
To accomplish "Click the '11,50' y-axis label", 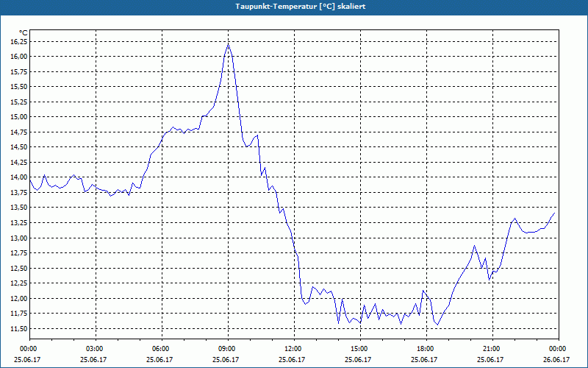I will click(x=19, y=329).
